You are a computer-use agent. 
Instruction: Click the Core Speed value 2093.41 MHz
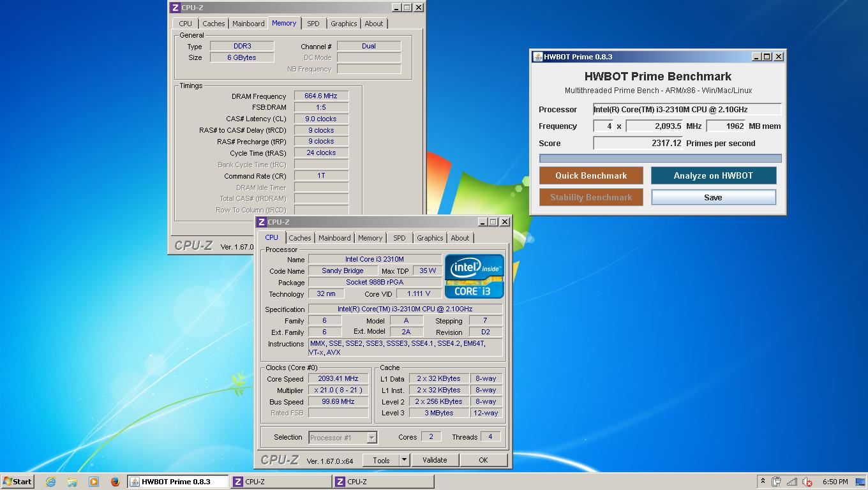point(338,378)
